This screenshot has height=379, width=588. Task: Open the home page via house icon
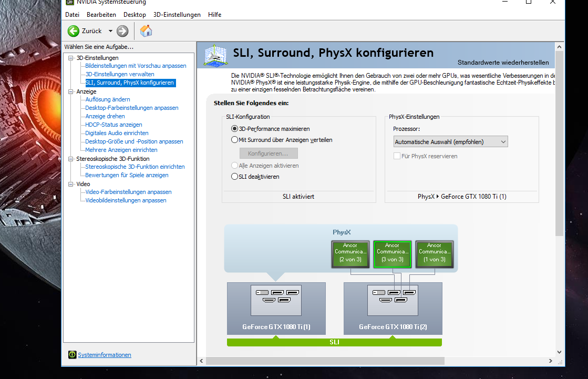(146, 31)
